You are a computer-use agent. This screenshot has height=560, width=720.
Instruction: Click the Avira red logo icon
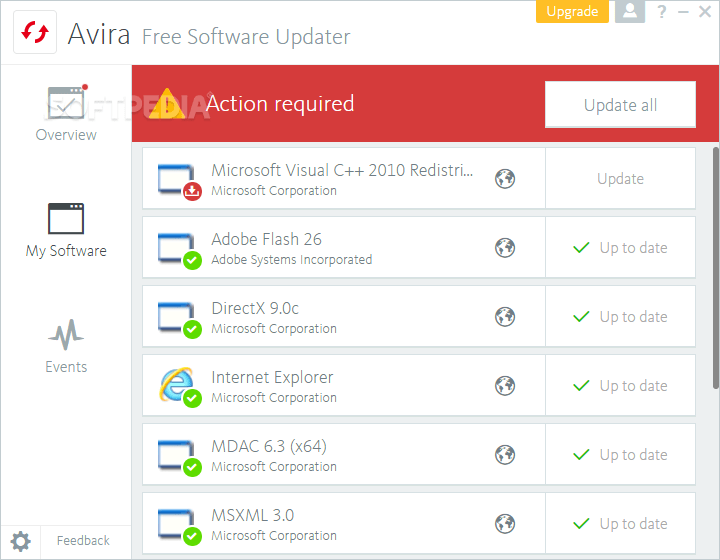point(35,32)
